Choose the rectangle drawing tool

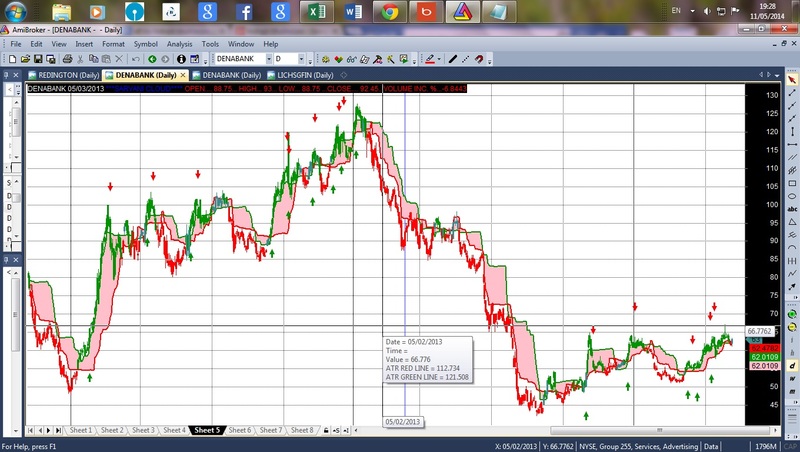tap(792, 184)
